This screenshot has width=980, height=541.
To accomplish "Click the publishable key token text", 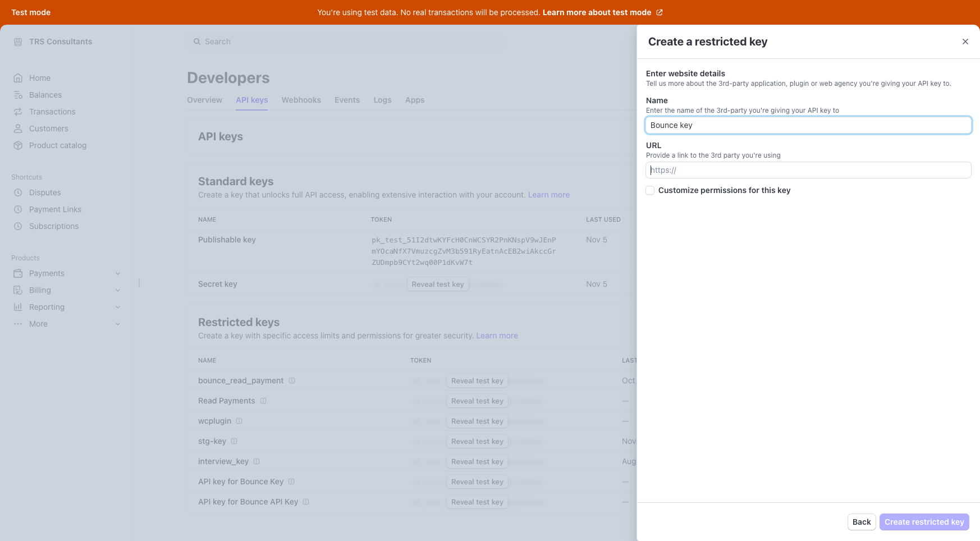I will pyautogui.click(x=464, y=251).
